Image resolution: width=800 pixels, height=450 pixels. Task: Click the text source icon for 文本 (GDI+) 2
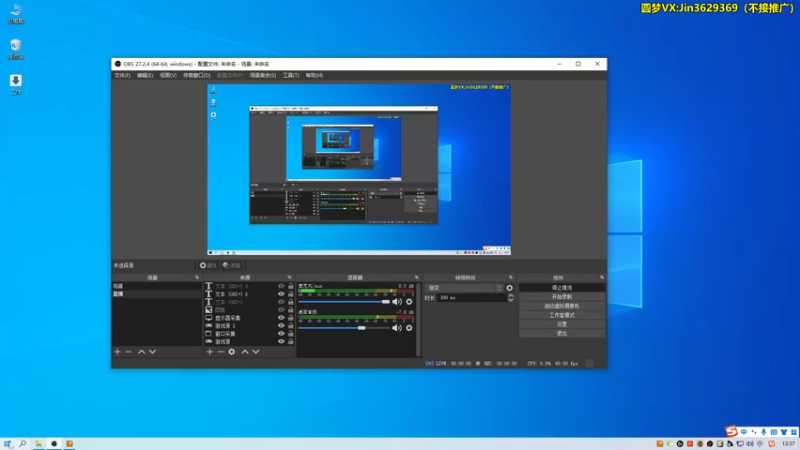pos(209,294)
